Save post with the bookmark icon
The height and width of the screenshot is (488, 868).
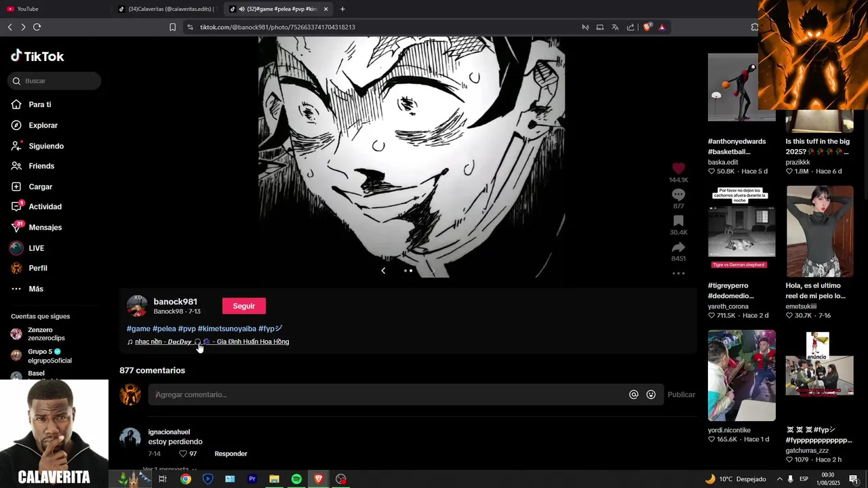pos(678,221)
